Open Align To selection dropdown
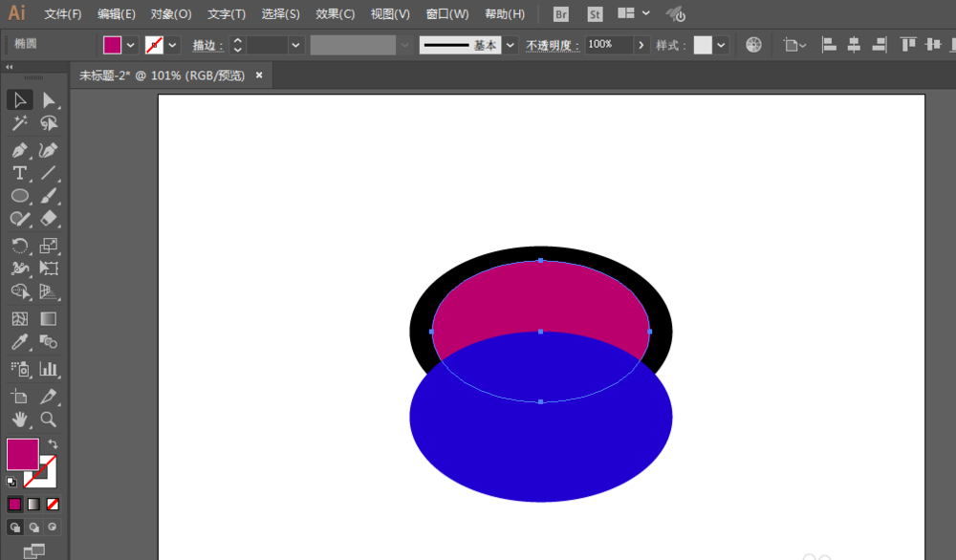 tap(795, 45)
